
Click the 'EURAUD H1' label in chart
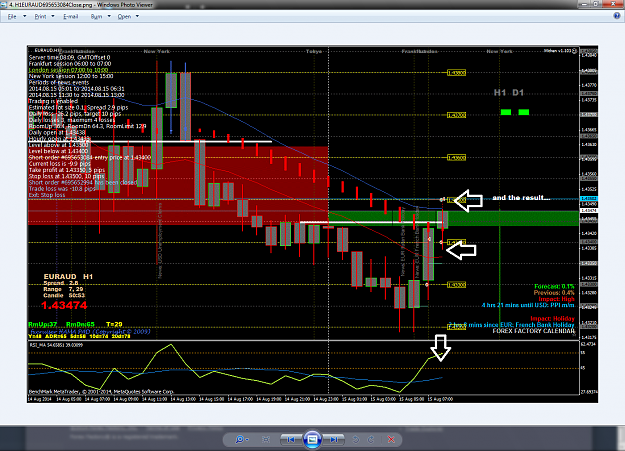[x=68, y=276]
